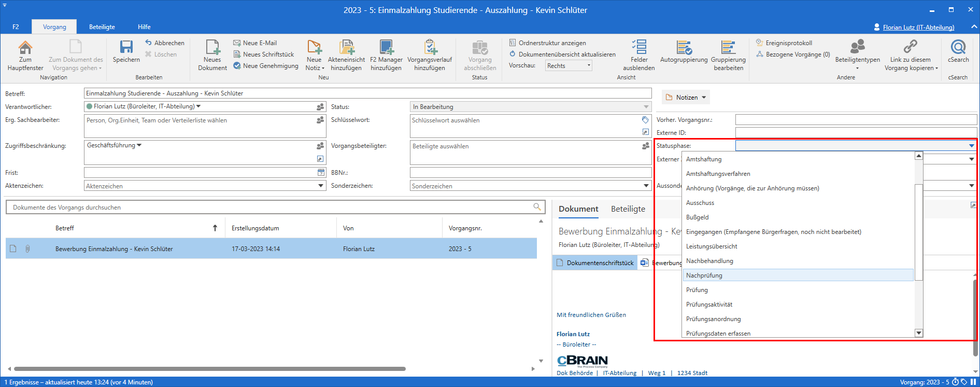The image size is (980, 387).
Task: Expand the Notizen dropdown
Action: [x=704, y=98]
